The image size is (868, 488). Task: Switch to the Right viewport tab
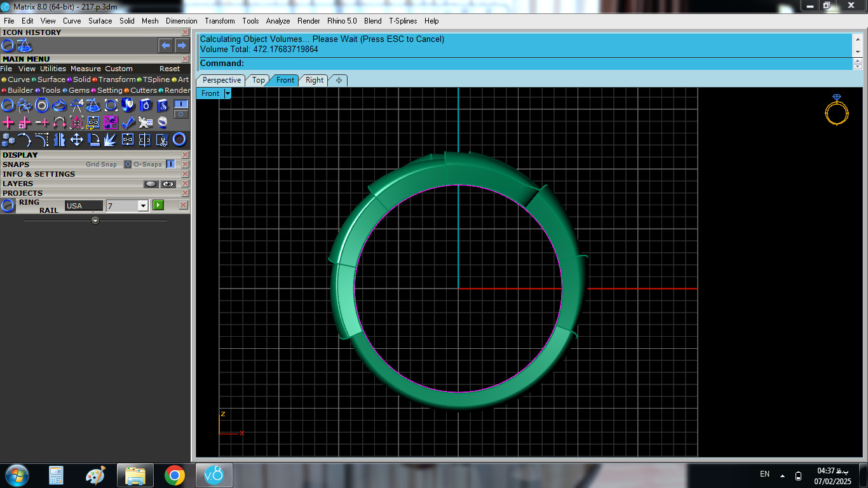click(315, 80)
